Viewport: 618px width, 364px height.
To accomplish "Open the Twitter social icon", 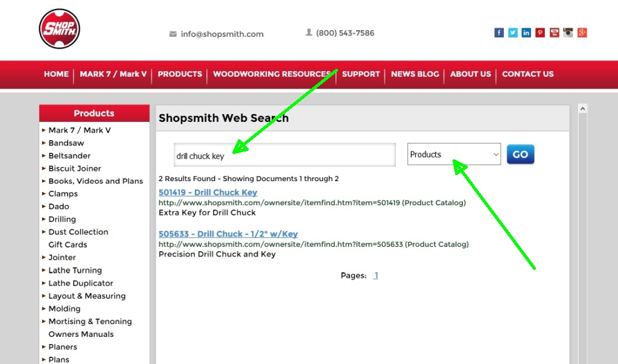I will coord(513,33).
